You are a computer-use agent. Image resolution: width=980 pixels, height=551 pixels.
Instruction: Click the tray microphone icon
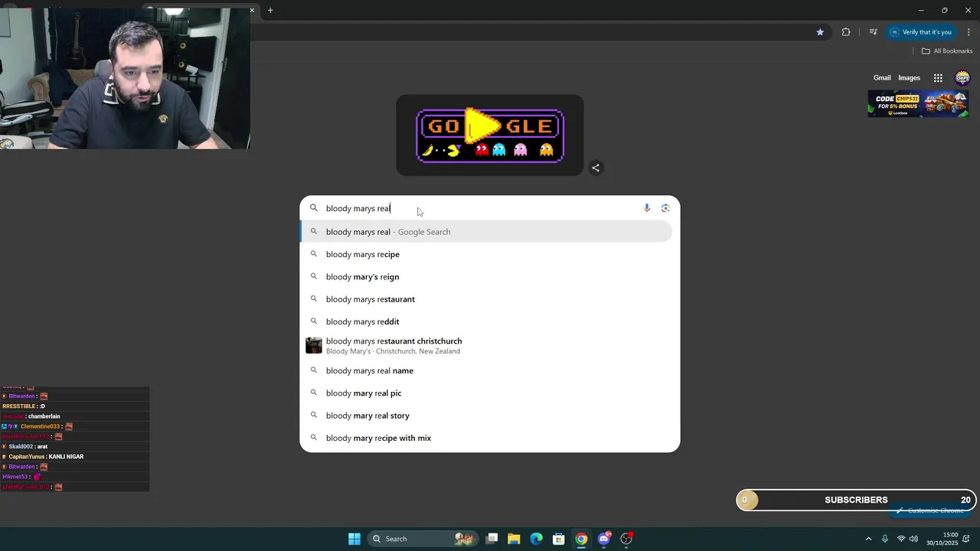point(885,539)
